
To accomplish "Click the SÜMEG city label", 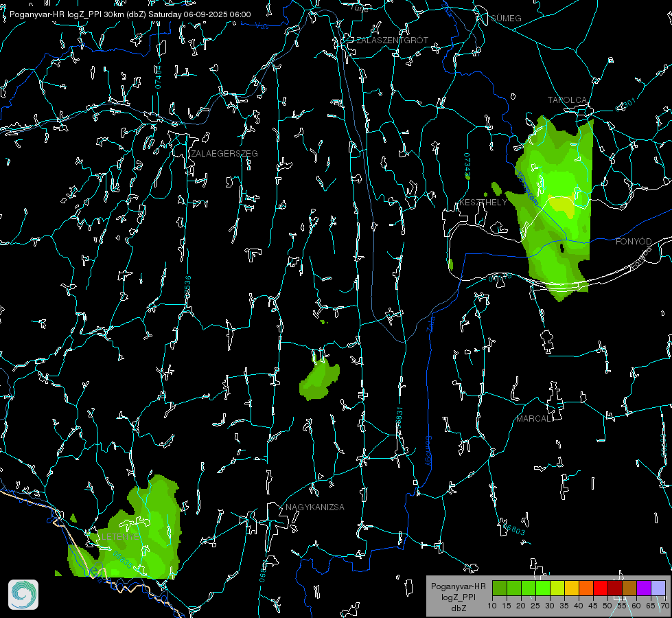I will [506, 18].
